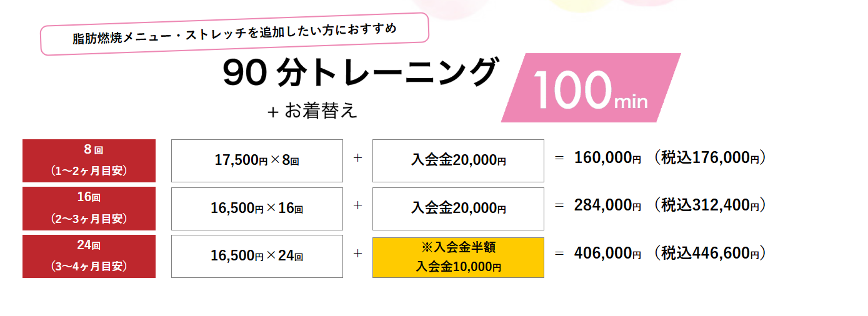Choose the 24回 plan red label
Image resolution: width=868 pixels, height=316 pixels.
[89, 256]
